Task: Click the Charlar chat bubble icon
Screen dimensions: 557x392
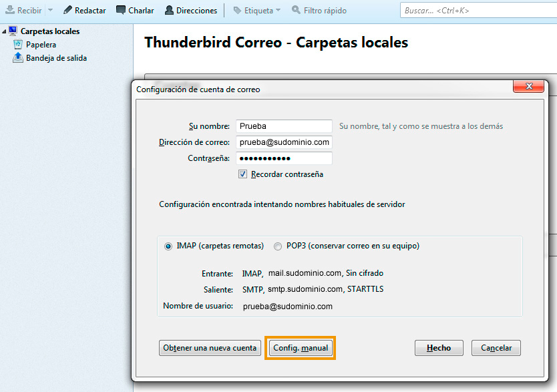Action: tap(121, 10)
